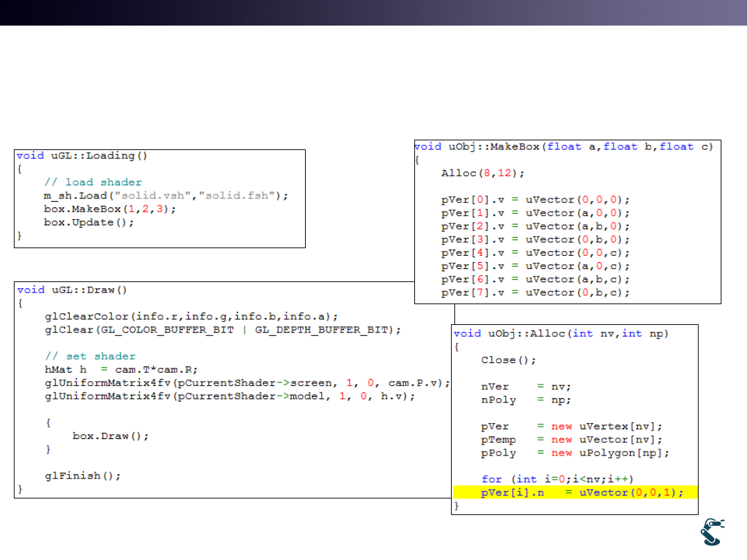The image size is (747, 560).
Task: Click the pVer[5].v = uVector(a,0,c) line
Action: tap(535, 267)
